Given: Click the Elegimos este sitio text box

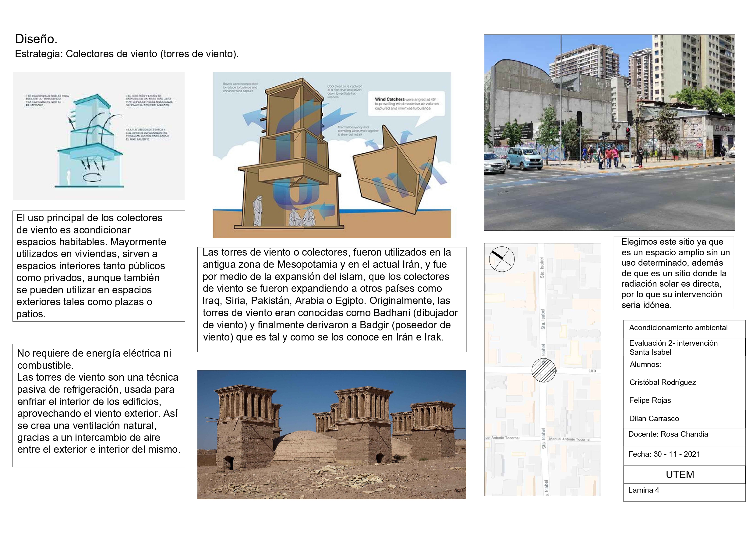Looking at the screenshot, I should click(x=673, y=273).
